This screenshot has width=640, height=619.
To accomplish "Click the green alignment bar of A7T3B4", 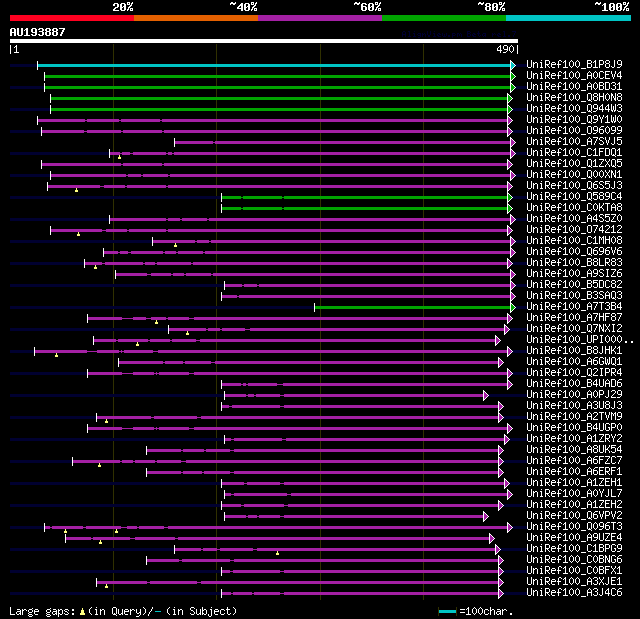I will click(412, 308).
